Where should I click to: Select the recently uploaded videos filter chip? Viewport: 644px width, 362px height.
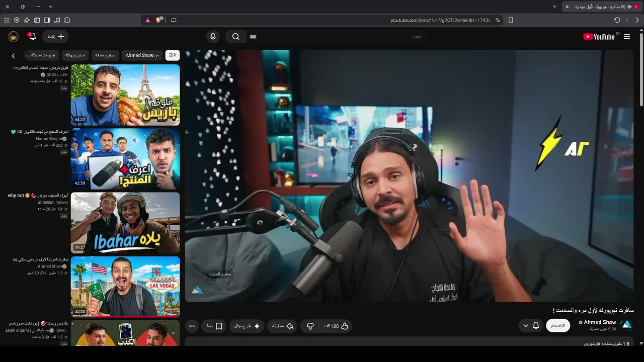[x=42, y=55]
